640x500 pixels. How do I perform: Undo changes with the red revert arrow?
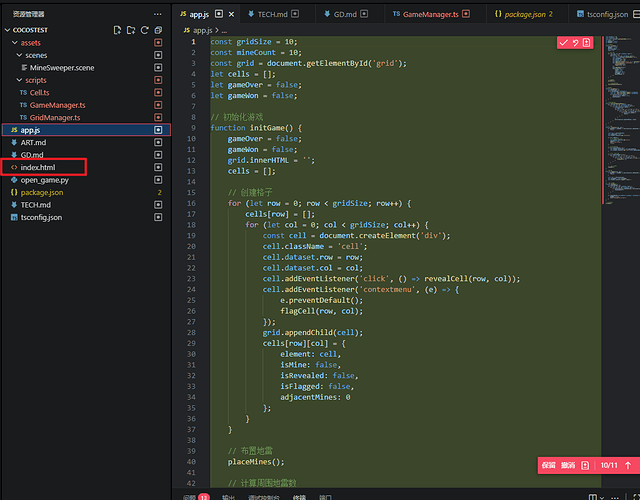pos(576,42)
